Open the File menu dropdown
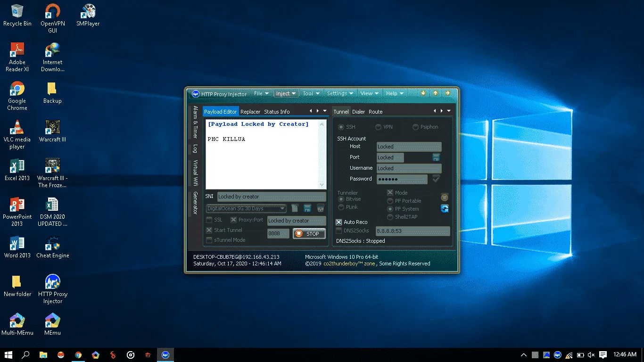This screenshot has width=644, height=362. point(262,93)
